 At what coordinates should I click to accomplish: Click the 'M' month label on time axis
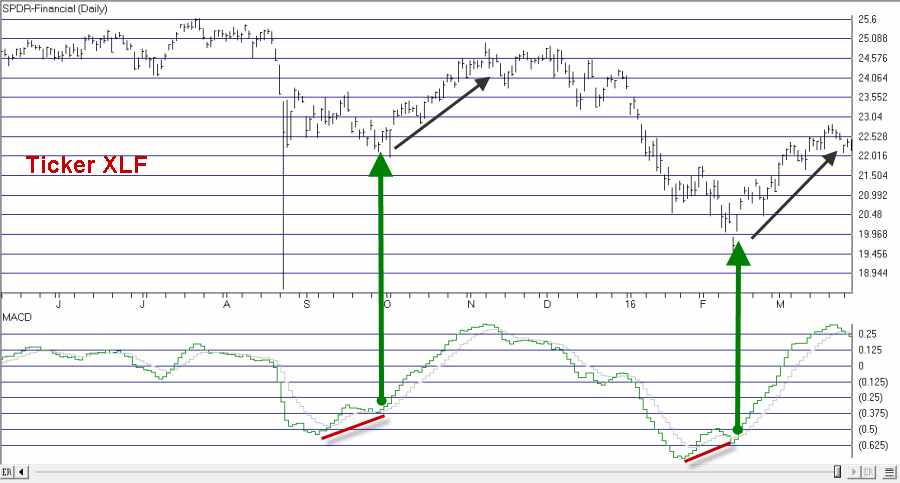pyautogui.click(x=780, y=304)
